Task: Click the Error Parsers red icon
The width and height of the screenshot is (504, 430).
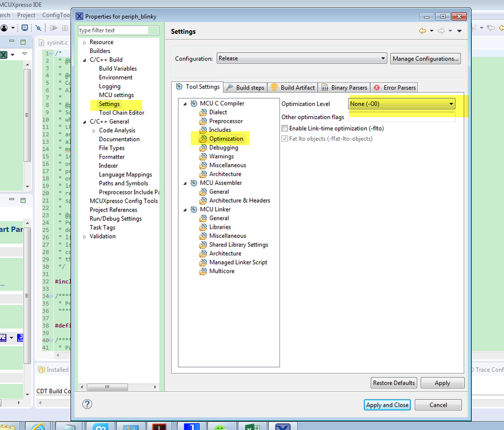Action: tap(377, 87)
